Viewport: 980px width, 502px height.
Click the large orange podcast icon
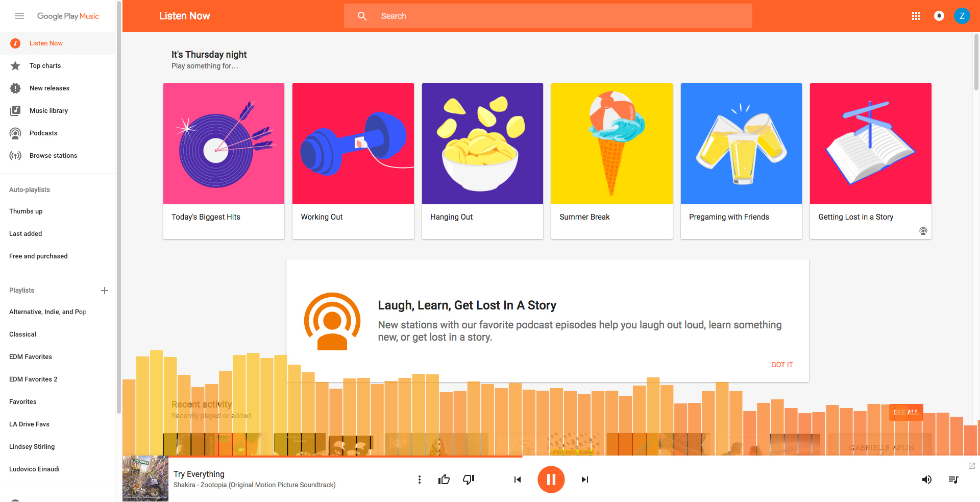pyautogui.click(x=332, y=321)
